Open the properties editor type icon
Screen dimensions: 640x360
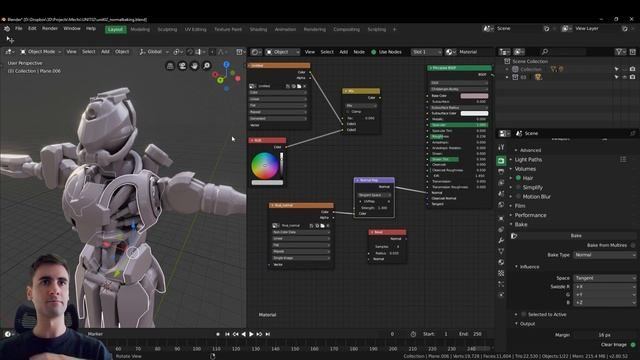tap(504, 133)
